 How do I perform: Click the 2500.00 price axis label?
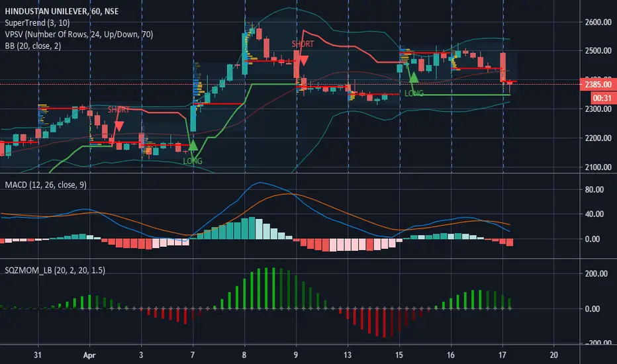598,51
